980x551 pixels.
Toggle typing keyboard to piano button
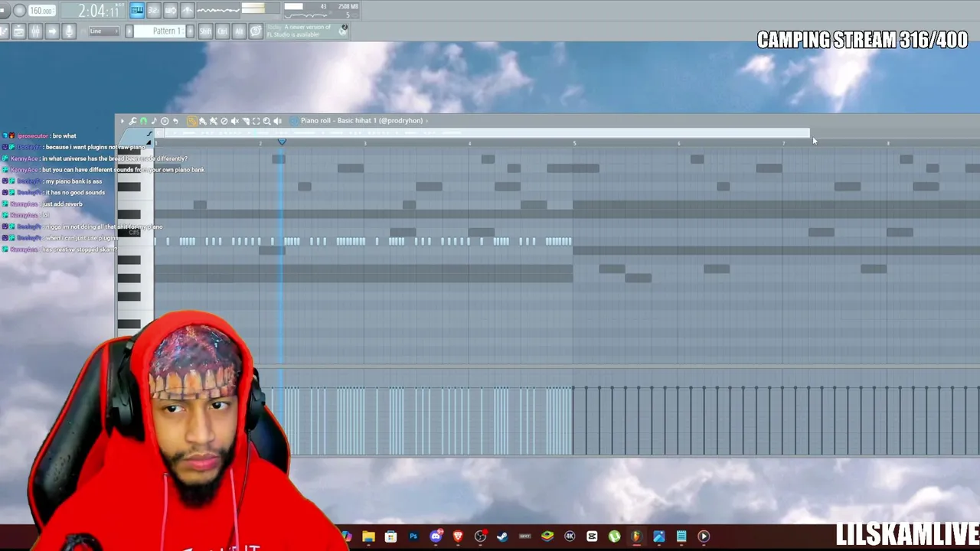pyautogui.click(x=137, y=9)
